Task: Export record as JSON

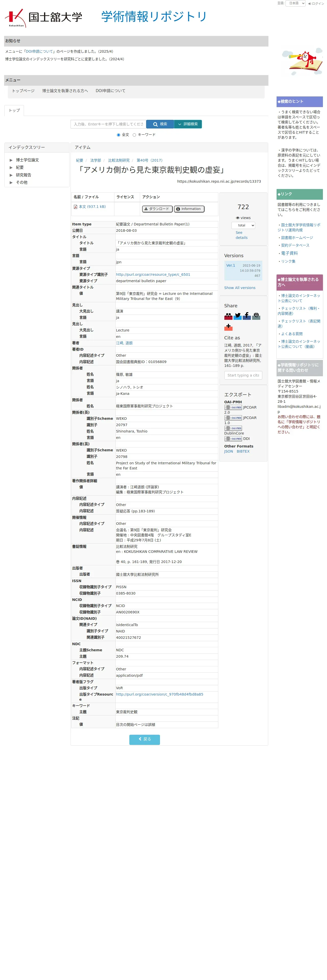Action: point(228,452)
